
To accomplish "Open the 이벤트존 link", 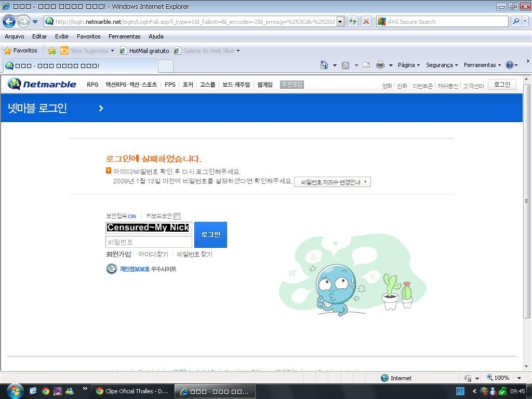I will 422,86.
